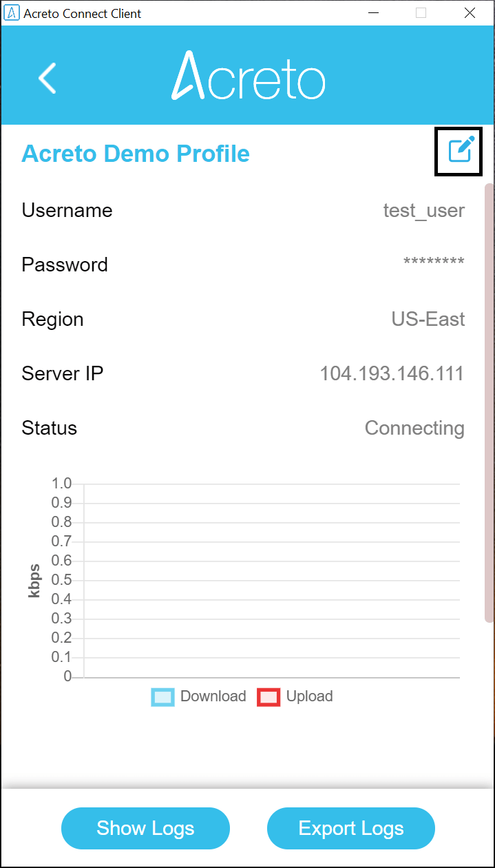Click the bandwidth chart plot area
The width and height of the screenshot is (495, 868).
click(x=272, y=581)
